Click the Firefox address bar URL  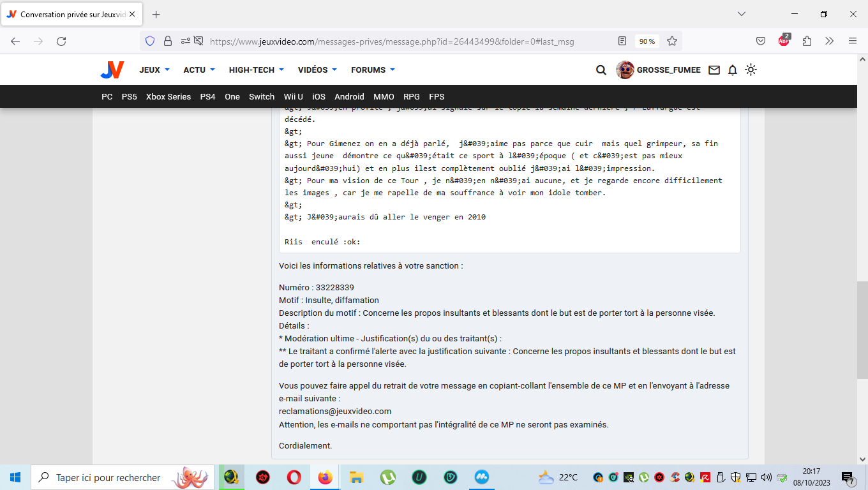coord(391,41)
